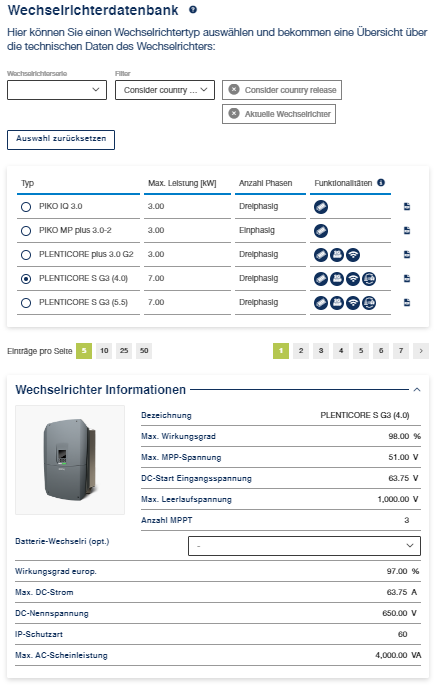Set entries per page to 5
The height and width of the screenshot is (687, 438).
point(84,351)
